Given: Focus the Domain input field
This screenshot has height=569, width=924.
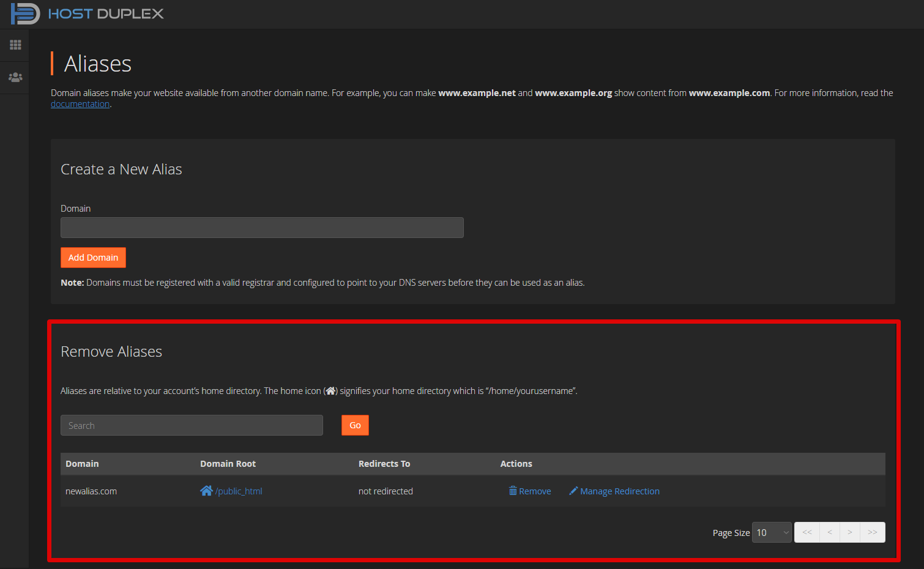Looking at the screenshot, I should (262, 228).
